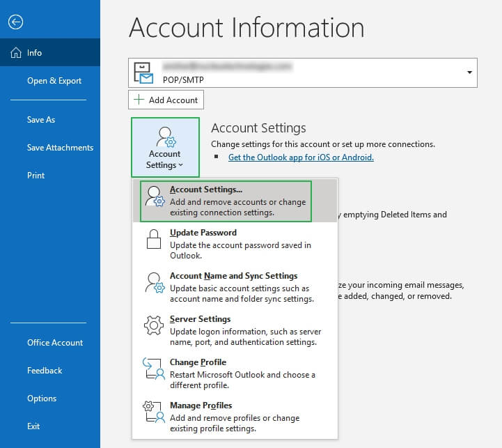This screenshot has width=502, height=448.
Task: Click 'Add and remove profiles or change' text
Action: point(235,418)
